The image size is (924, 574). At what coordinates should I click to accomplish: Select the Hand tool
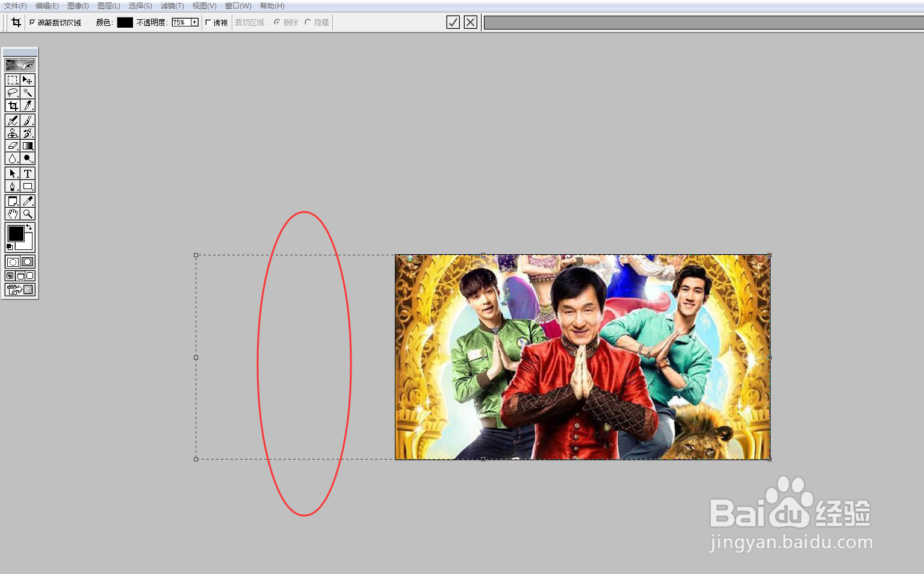click(x=13, y=214)
